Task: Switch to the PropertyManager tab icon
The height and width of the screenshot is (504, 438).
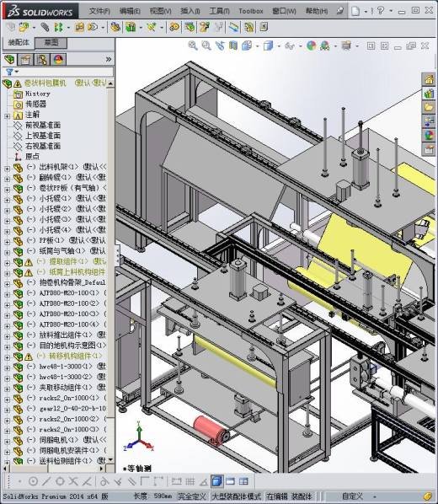Action: [25, 60]
